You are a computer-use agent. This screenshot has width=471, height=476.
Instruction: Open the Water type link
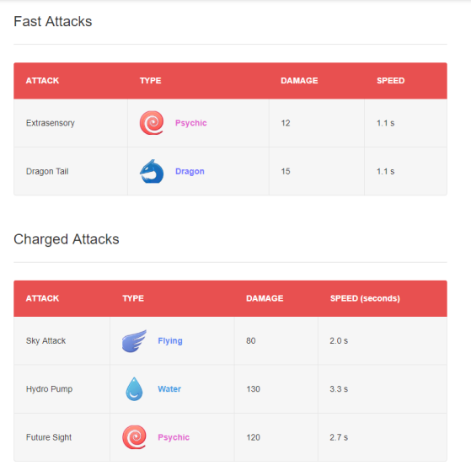169,389
